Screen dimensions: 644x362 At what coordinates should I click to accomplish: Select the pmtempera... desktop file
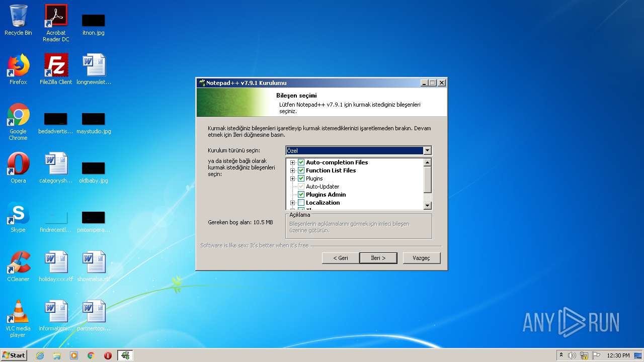94,222
